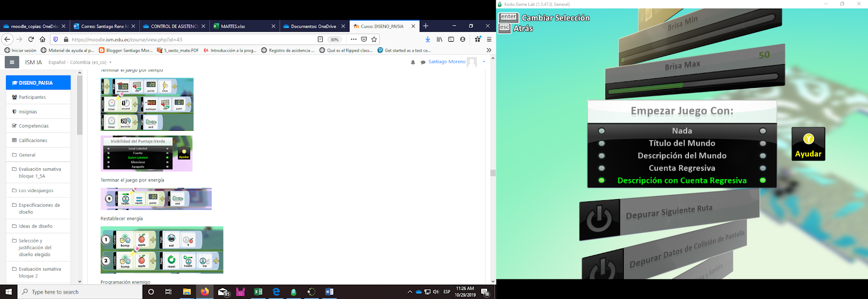Open Blogger Santiago Mor bookmark
The width and height of the screenshot is (868, 299).
click(x=126, y=50)
